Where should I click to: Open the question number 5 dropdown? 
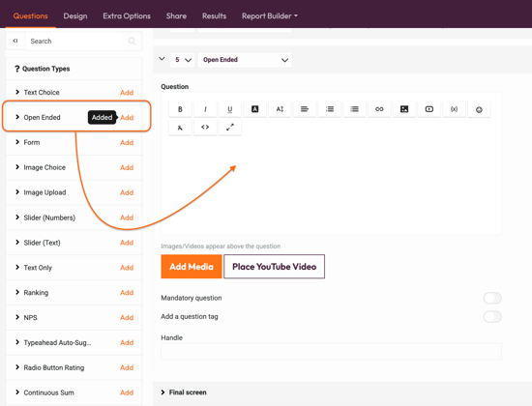click(x=183, y=60)
